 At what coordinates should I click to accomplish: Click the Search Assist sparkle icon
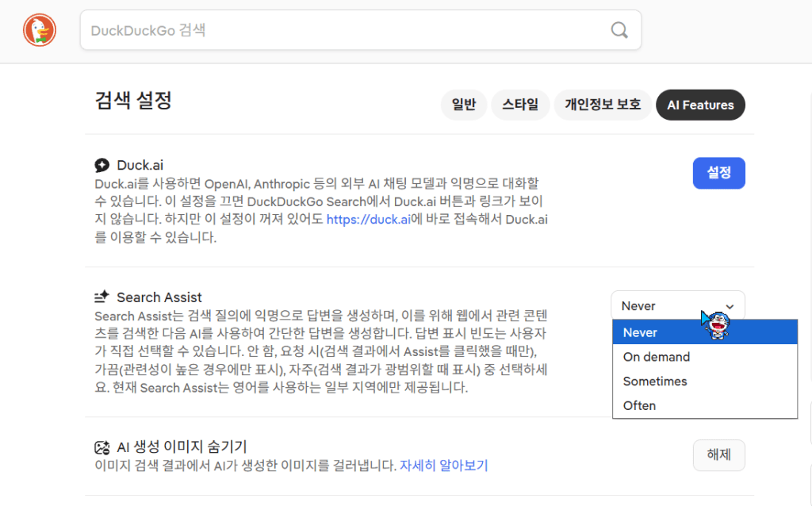pos(101,297)
